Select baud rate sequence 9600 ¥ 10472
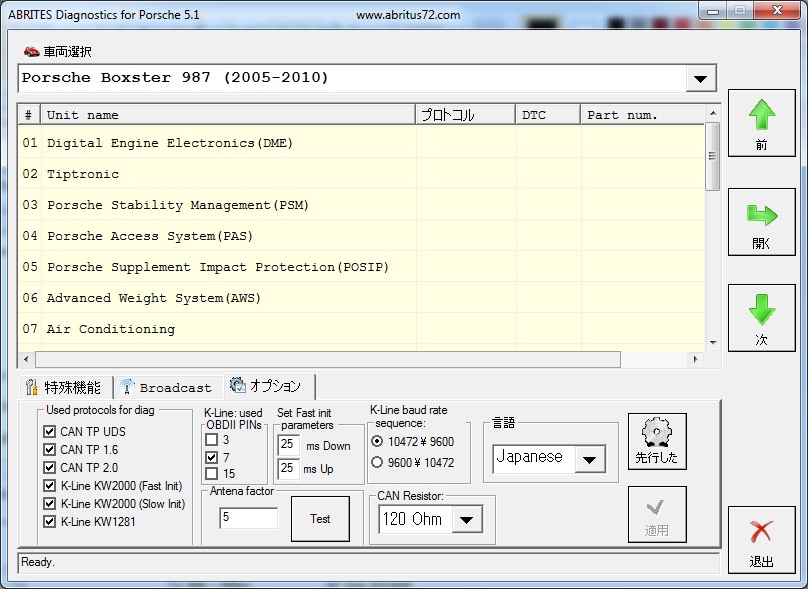The image size is (808, 589). pos(377,462)
